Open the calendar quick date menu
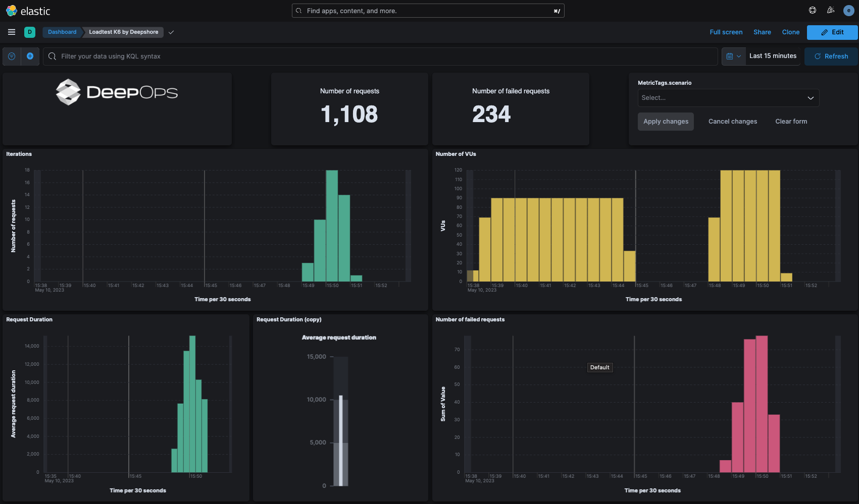Viewport: 859px width, 504px height. click(733, 56)
